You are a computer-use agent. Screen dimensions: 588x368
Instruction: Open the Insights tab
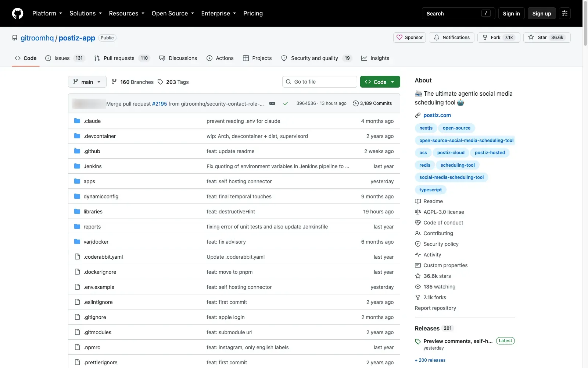[375, 58]
